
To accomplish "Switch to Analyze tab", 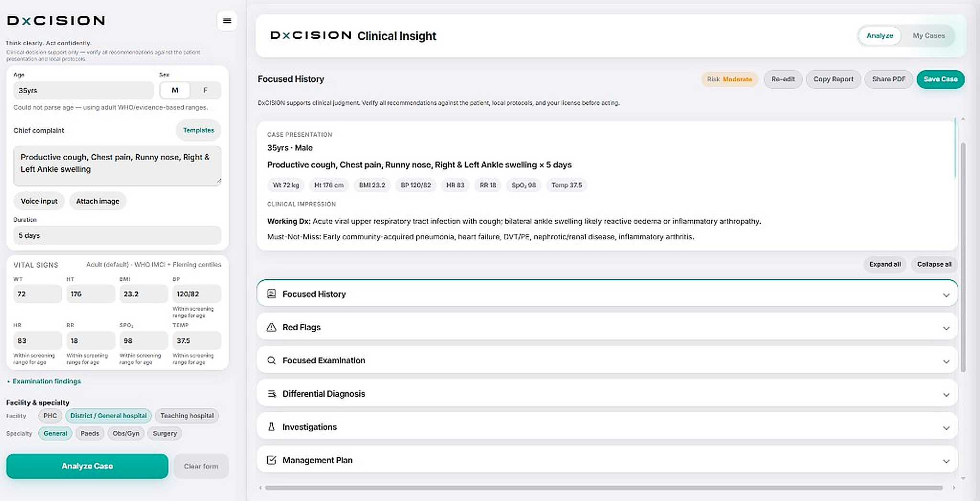I will [880, 35].
